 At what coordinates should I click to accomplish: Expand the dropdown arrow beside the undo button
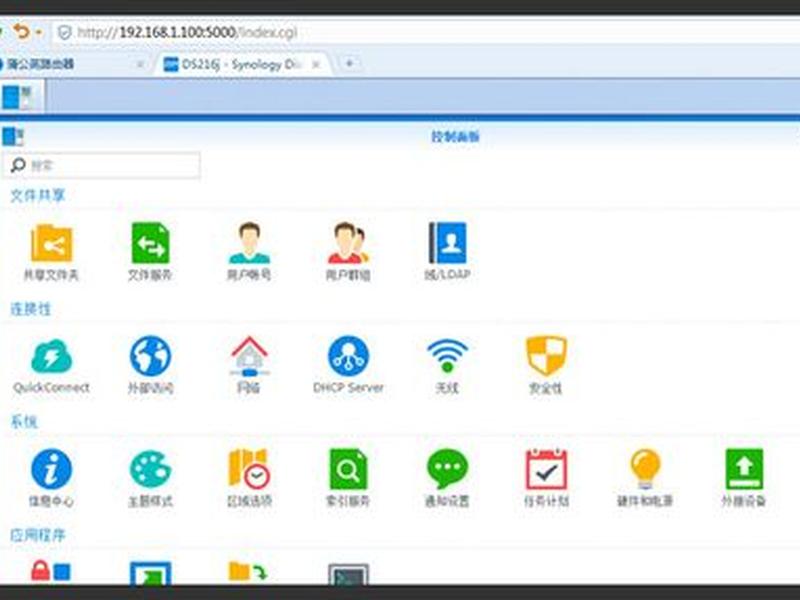[39, 33]
